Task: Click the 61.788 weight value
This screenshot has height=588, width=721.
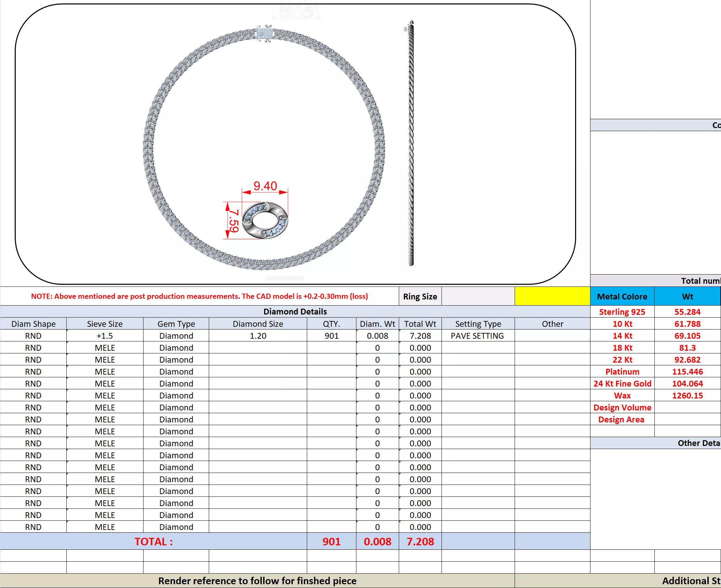Action: click(x=688, y=324)
